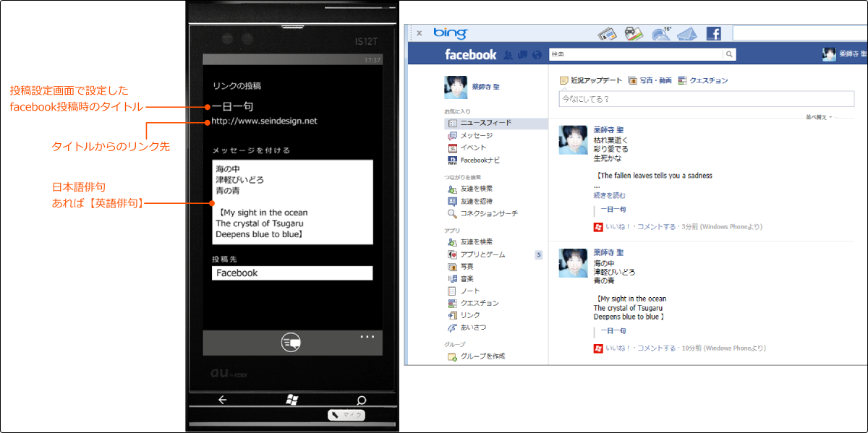Click 続きを読む to expand first post
Screen dimensions: 868x433
point(610,195)
